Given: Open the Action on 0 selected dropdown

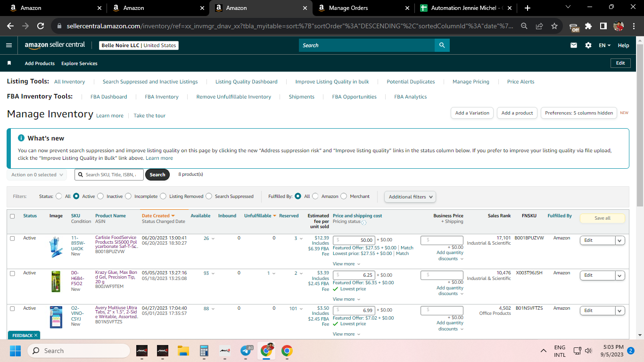Looking at the screenshot, I should 37,175.
